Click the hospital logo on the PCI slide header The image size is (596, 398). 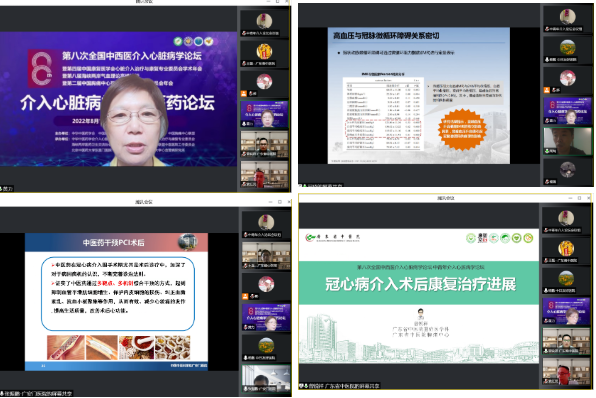click(187, 242)
